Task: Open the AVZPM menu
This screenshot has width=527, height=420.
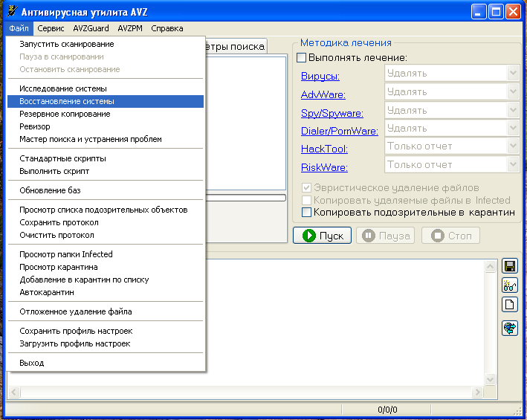Action: click(x=130, y=28)
